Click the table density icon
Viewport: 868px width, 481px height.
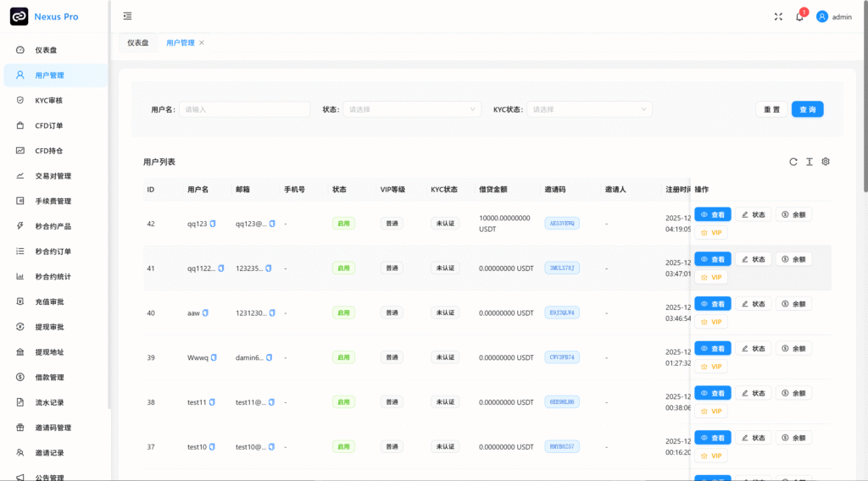point(810,162)
